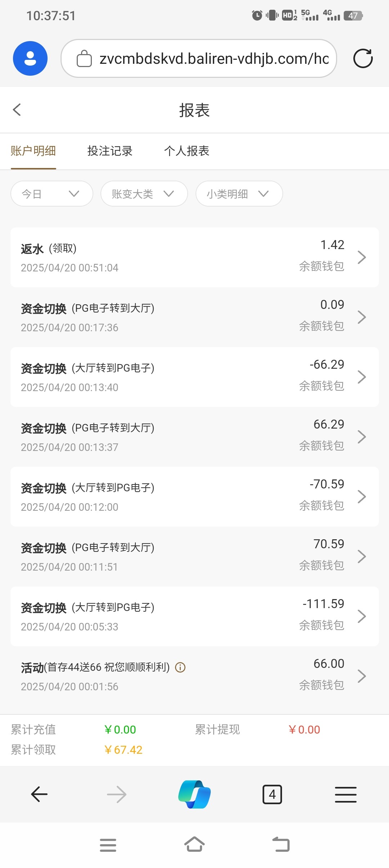
Task: Tap the back chevron beside 报表
Action: [17, 110]
